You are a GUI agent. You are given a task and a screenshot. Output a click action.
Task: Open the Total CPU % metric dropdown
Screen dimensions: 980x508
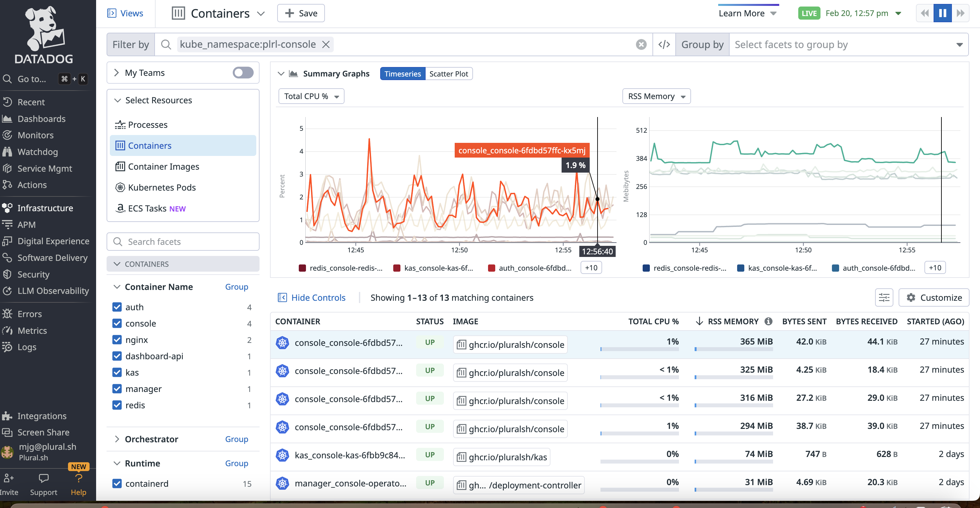pyautogui.click(x=311, y=96)
